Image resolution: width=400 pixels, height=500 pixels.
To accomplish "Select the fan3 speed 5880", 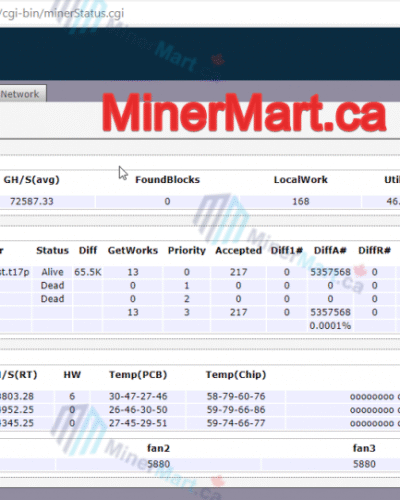I will coord(364,464).
